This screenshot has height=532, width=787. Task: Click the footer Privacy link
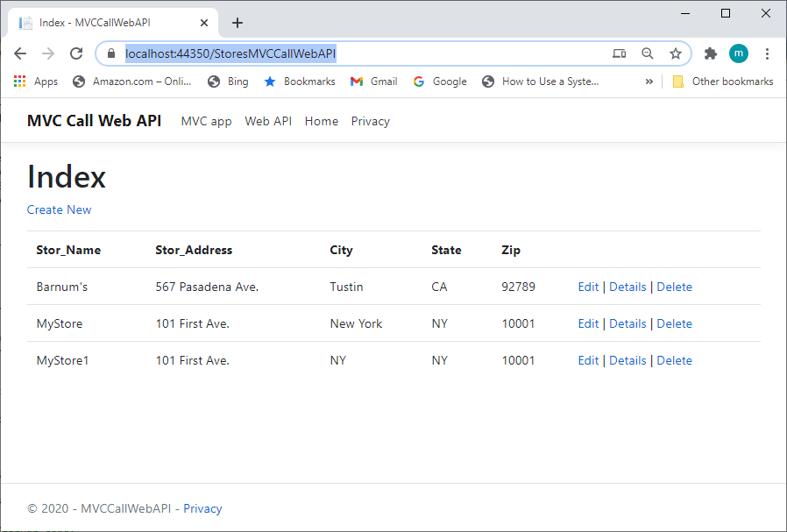202,508
